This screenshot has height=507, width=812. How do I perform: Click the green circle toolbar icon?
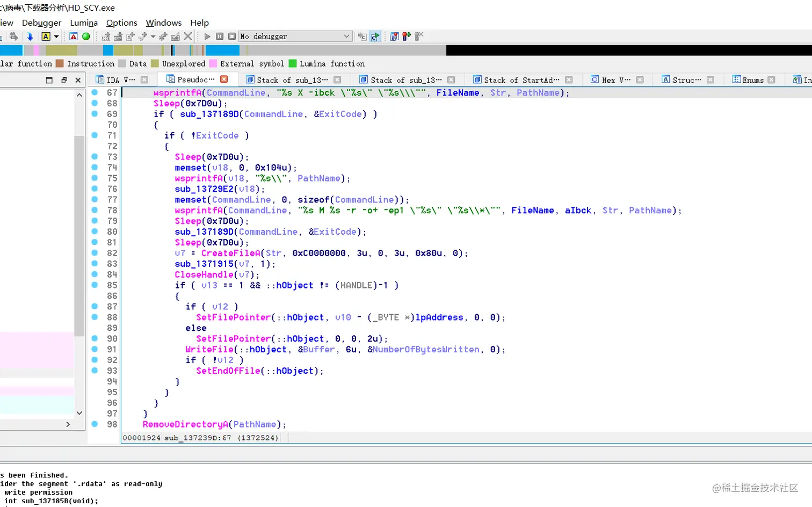[x=86, y=37]
